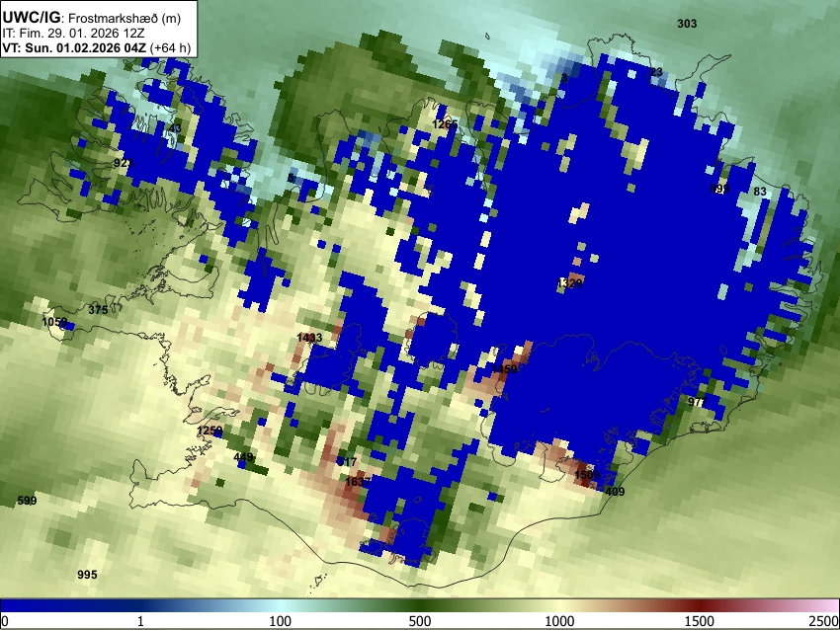Click the 1329 value in the highlands
The image size is (840, 630).
click(x=569, y=283)
